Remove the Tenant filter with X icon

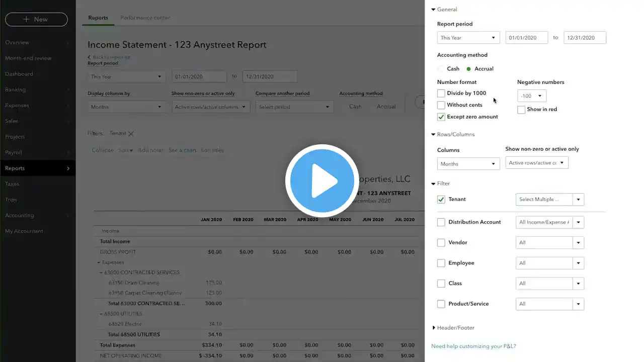[x=131, y=134]
